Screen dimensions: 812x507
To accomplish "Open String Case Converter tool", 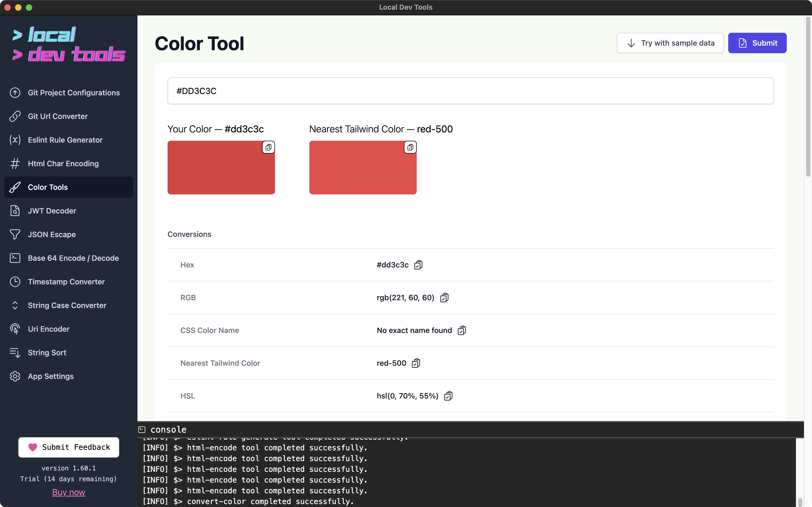I will pyautogui.click(x=69, y=306).
